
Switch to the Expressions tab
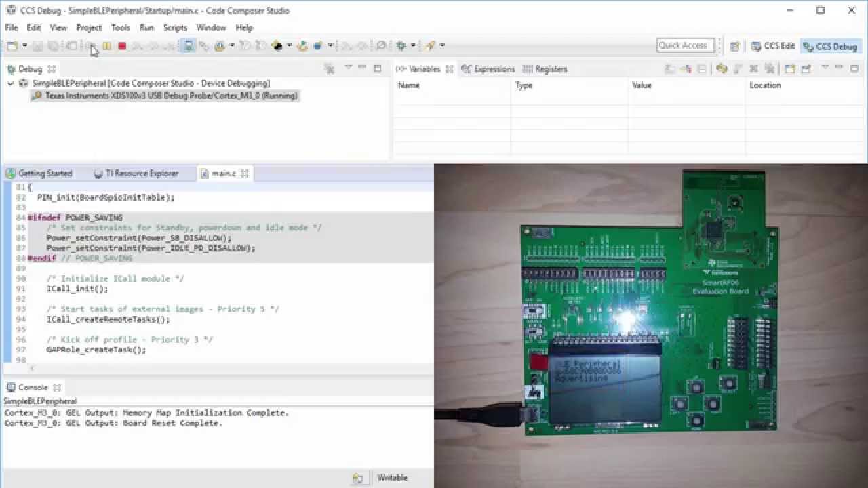[488, 69]
